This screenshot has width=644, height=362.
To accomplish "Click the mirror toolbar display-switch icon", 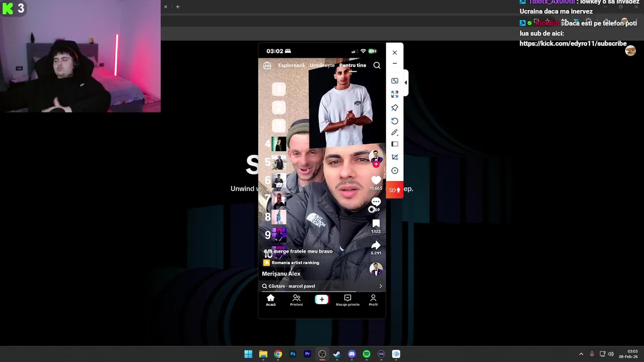I will (394, 81).
